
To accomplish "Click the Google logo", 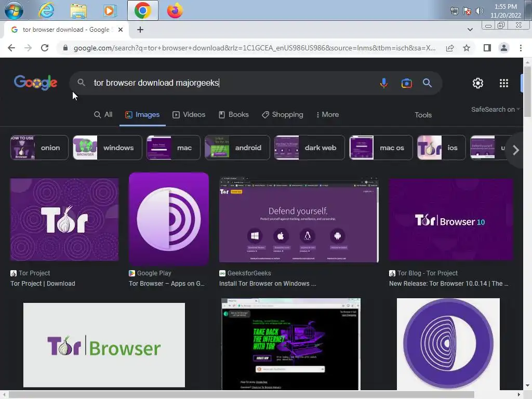I will pos(36,83).
